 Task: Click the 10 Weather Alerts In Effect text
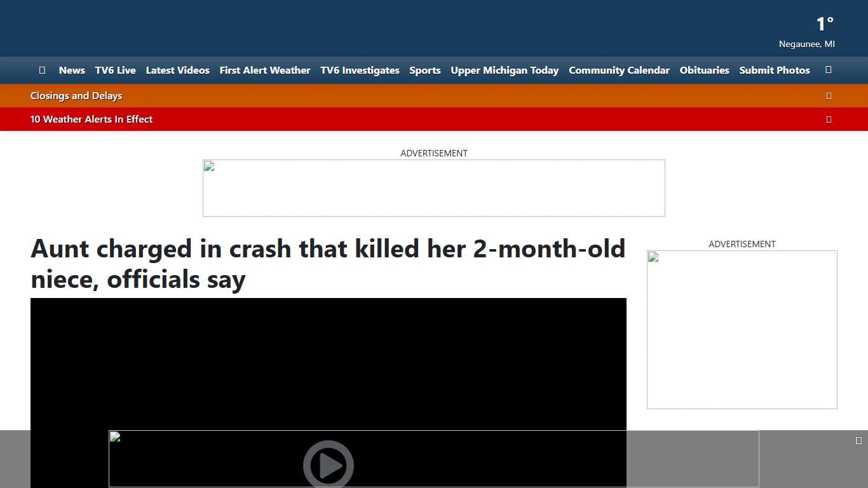(92, 119)
